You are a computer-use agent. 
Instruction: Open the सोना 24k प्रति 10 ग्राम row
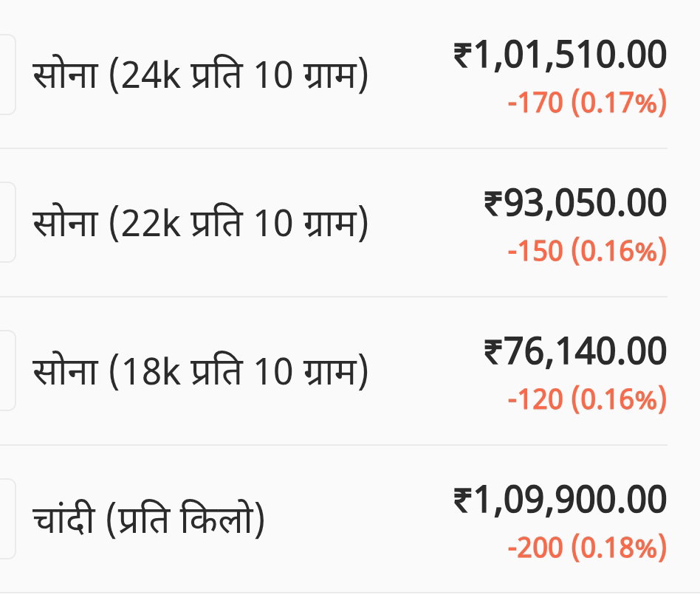pyautogui.click(x=334, y=75)
